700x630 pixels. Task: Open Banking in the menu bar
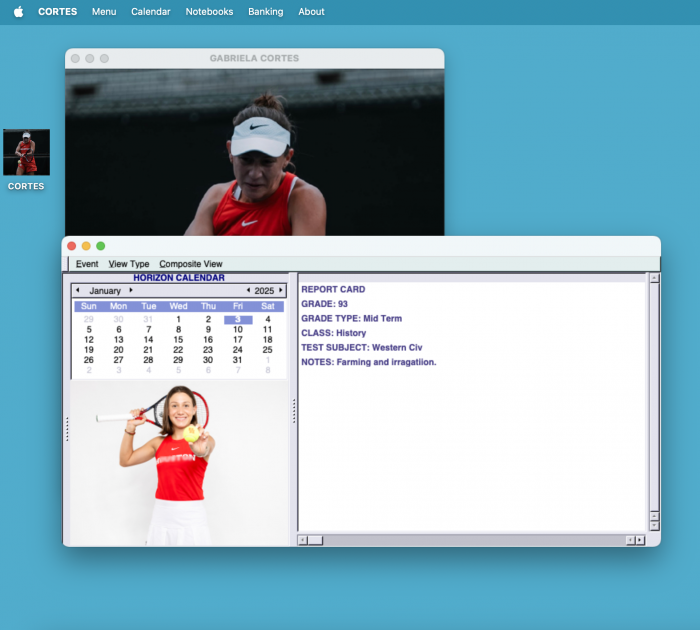pos(265,12)
